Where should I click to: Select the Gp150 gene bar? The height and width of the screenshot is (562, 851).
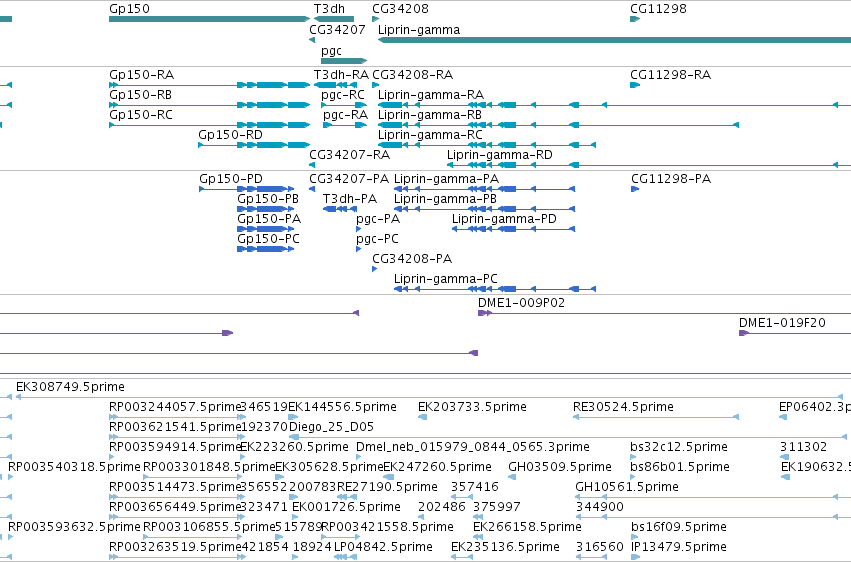[x=209, y=19]
